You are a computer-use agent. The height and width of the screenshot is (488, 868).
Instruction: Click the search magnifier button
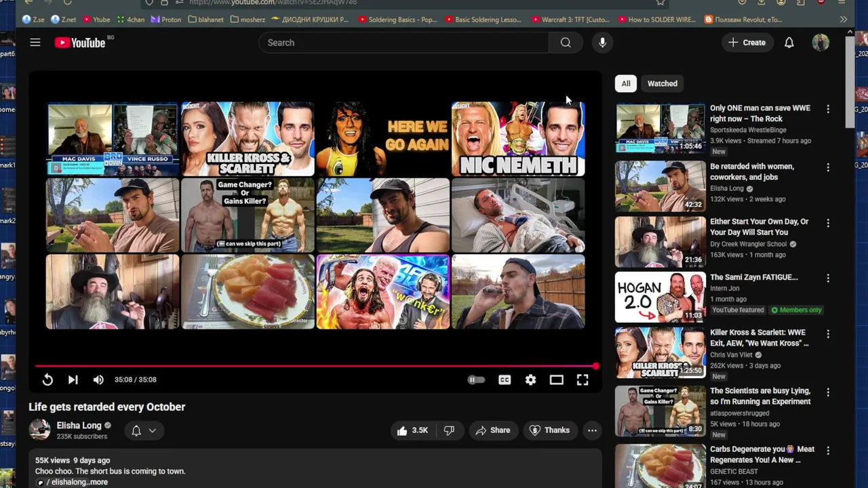click(566, 43)
